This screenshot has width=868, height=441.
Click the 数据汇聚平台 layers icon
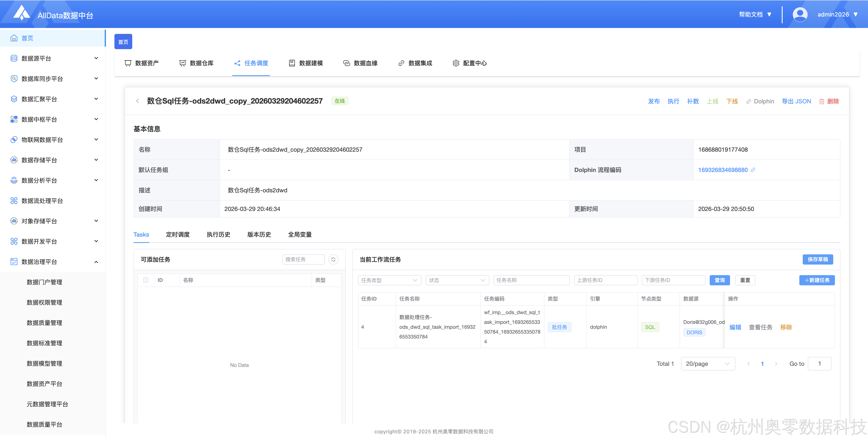pyautogui.click(x=14, y=99)
